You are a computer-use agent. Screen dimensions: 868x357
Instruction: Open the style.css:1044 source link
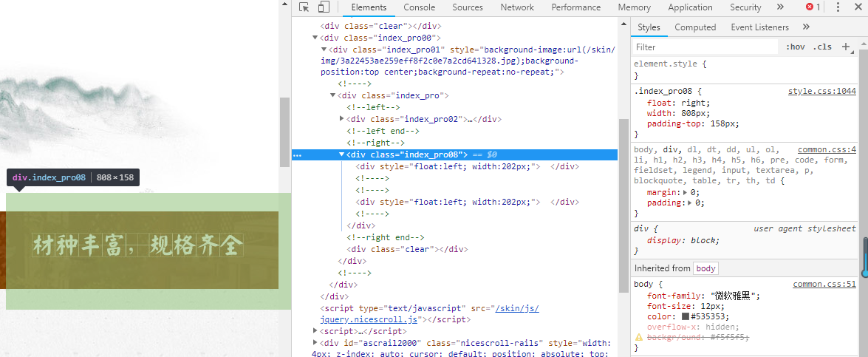click(822, 92)
